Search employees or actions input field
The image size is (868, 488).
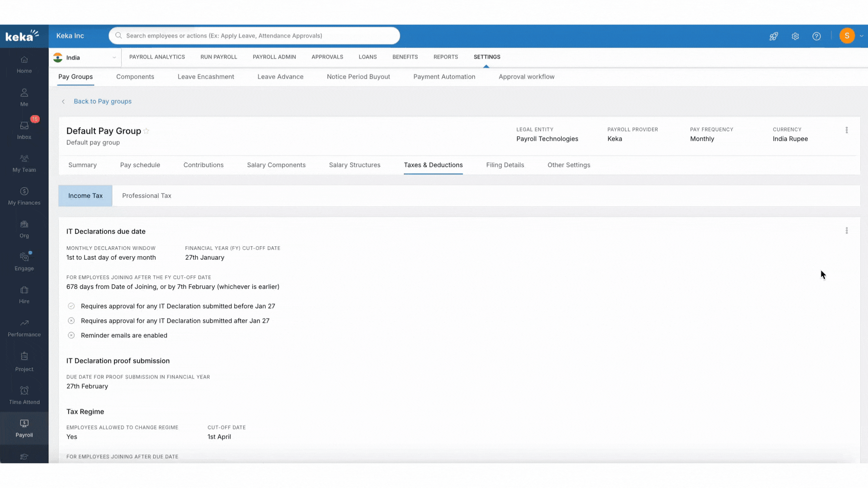(x=255, y=35)
